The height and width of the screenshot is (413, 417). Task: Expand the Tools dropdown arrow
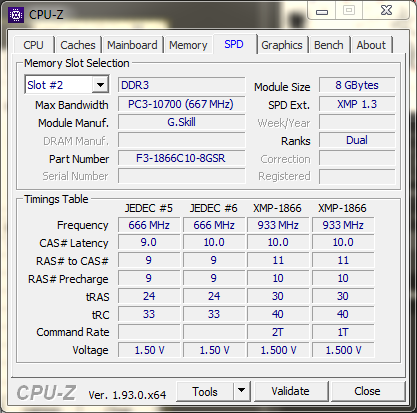coord(241,392)
